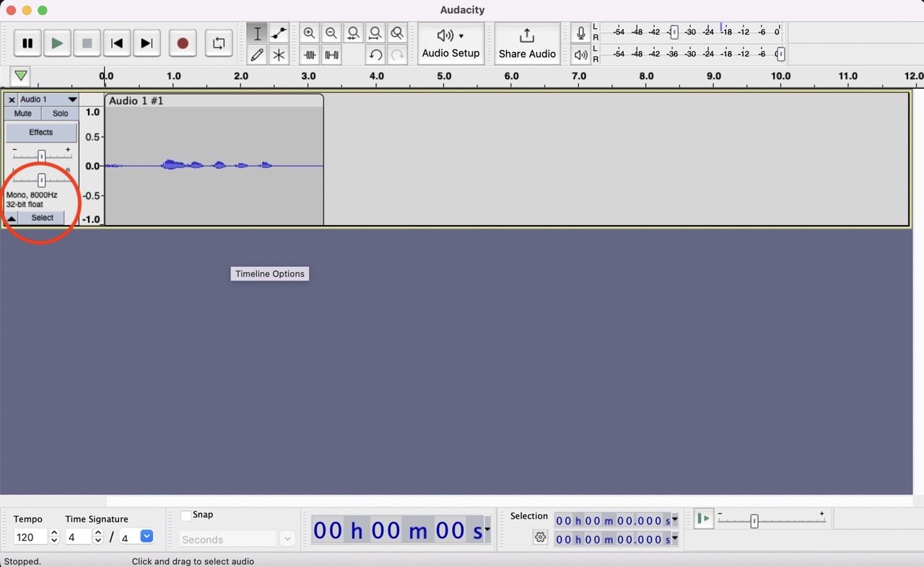
Task: Click the track Select button
Action: click(x=42, y=218)
